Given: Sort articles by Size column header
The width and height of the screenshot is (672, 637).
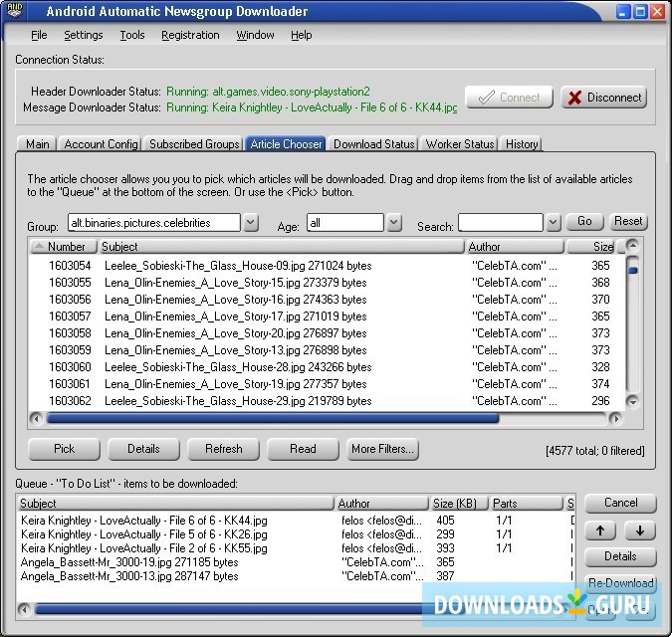Looking at the screenshot, I should [x=590, y=247].
